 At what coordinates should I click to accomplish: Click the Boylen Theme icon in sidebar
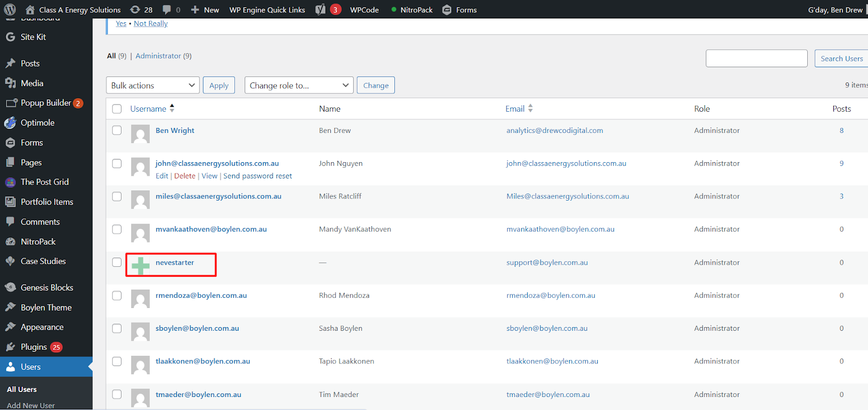10,307
